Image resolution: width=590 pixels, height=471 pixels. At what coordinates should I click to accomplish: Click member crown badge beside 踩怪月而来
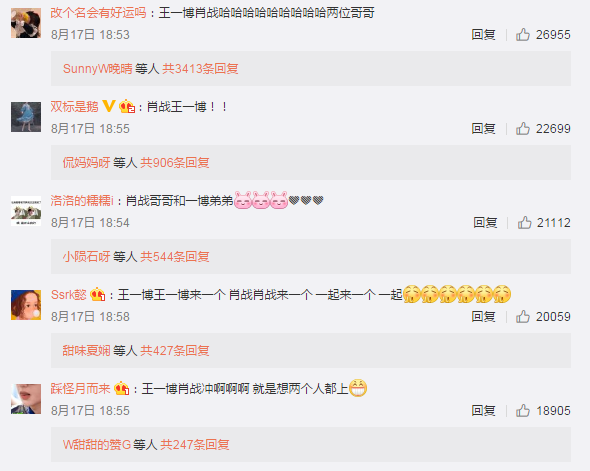tap(122, 389)
